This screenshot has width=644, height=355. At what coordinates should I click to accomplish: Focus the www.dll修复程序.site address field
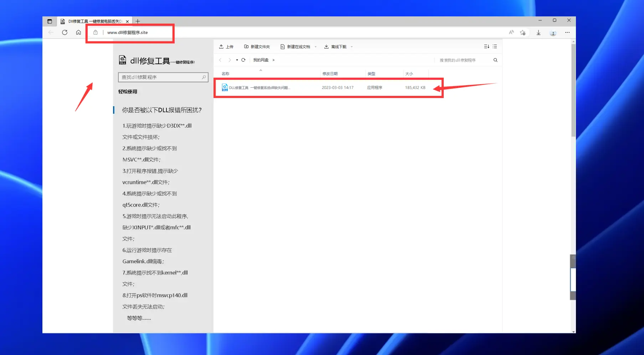click(128, 32)
